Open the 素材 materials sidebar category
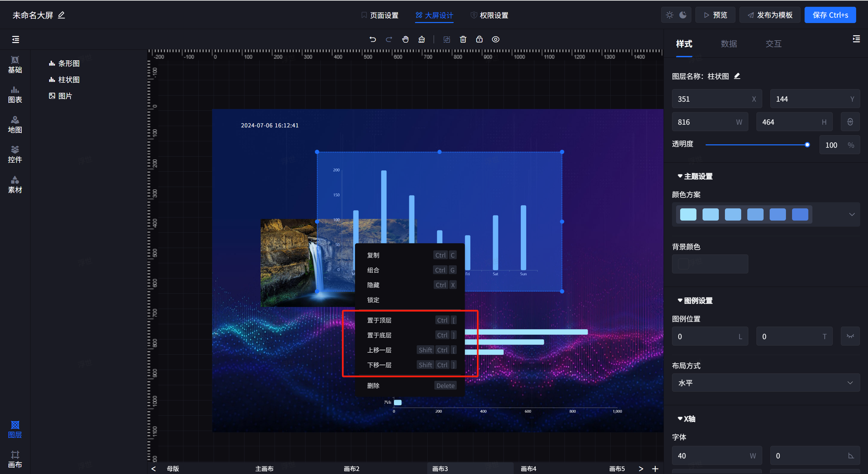The height and width of the screenshot is (474, 868). tap(15, 184)
